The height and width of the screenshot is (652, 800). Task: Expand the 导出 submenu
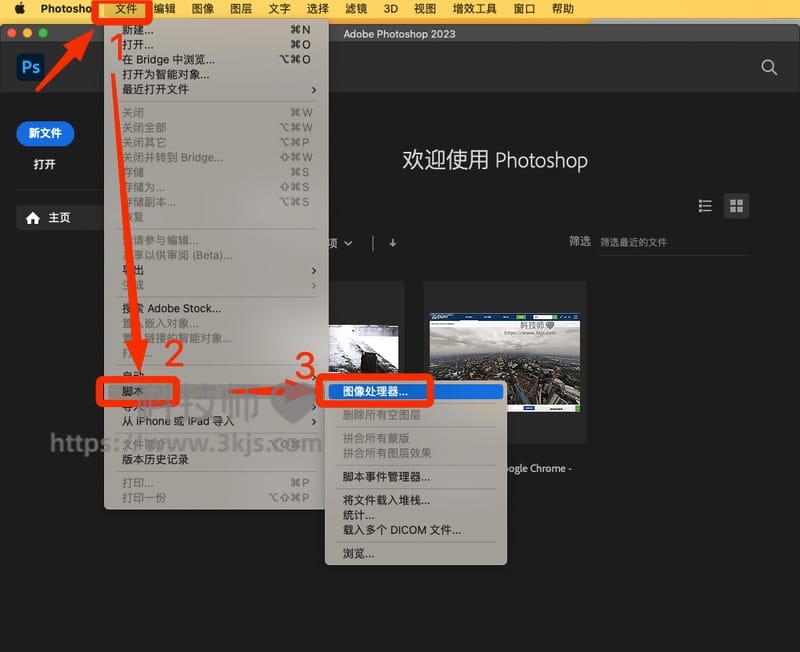coord(216,270)
